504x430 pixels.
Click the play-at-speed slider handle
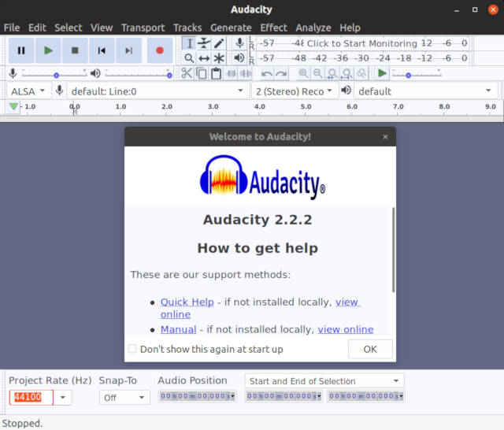click(408, 76)
